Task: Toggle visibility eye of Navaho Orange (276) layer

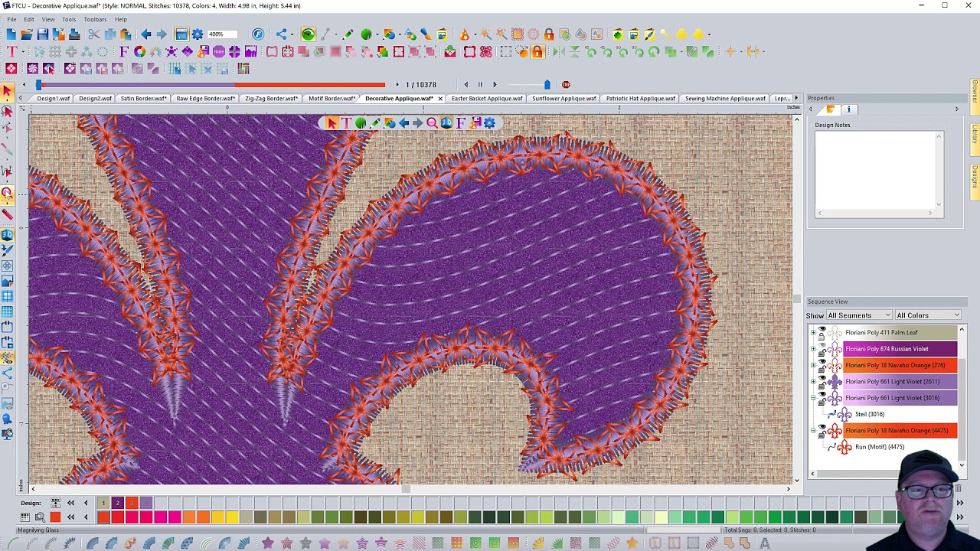Action: (822, 361)
